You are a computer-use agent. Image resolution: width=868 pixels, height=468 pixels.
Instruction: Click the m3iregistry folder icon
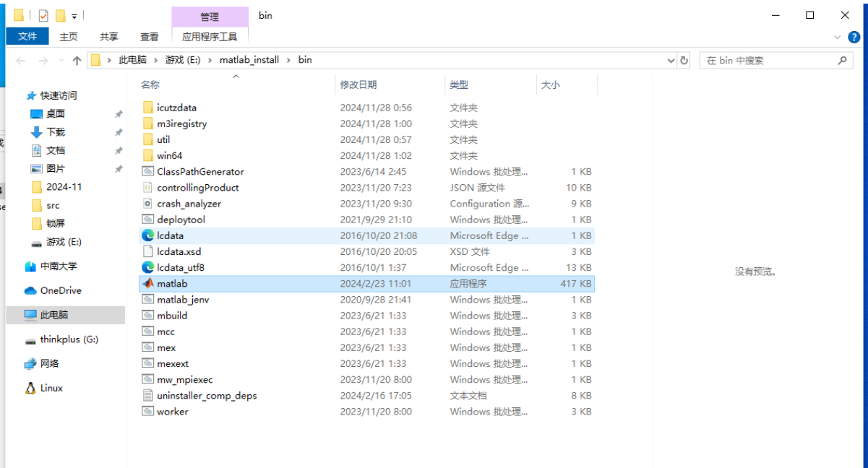(x=147, y=123)
